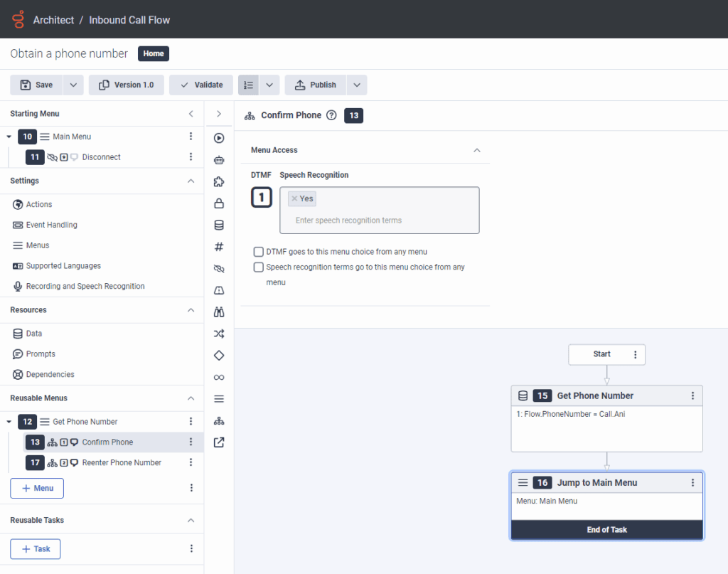Click the shuffle arrows icon in toolbox
Viewport: 728px width, 574px height.
click(219, 334)
